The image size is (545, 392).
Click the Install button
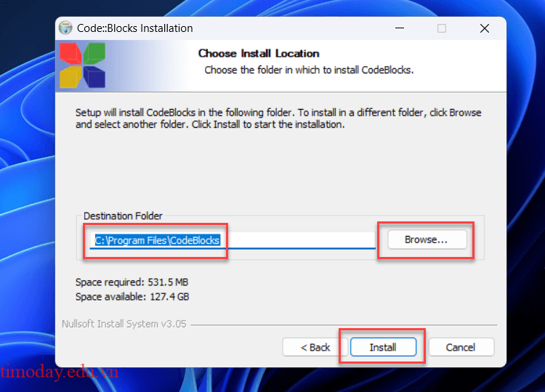point(383,347)
